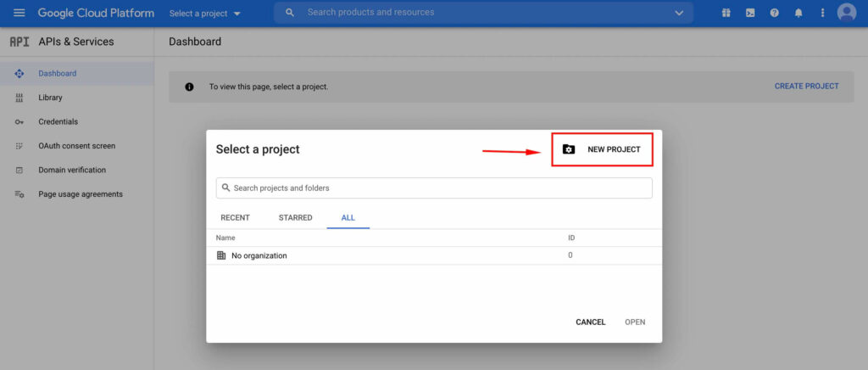Click the organization building icon
Screen dimensions: 868x370
point(221,255)
